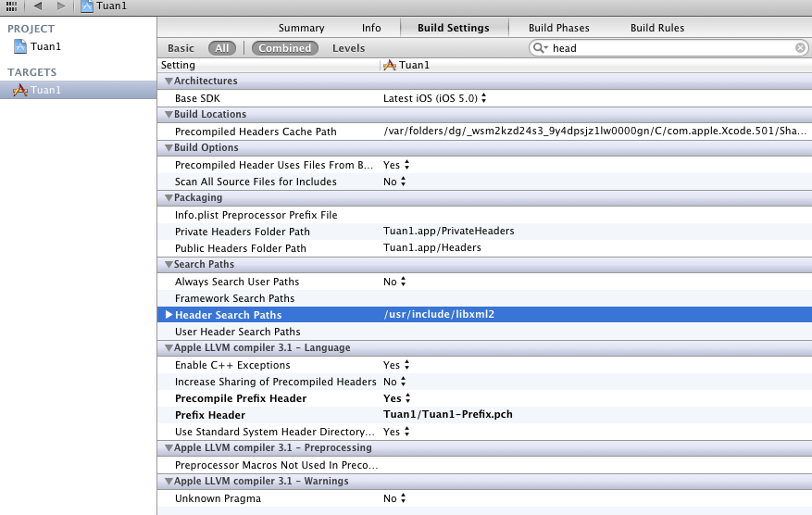Expand the Header Search Paths row
Viewport: 812px width, 515px height.
coord(169,315)
